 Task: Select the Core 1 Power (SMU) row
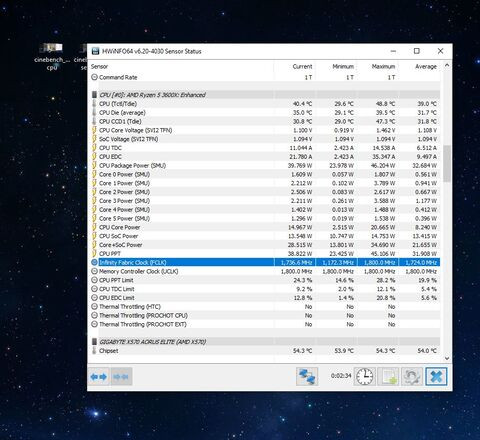click(x=265, y=183)
